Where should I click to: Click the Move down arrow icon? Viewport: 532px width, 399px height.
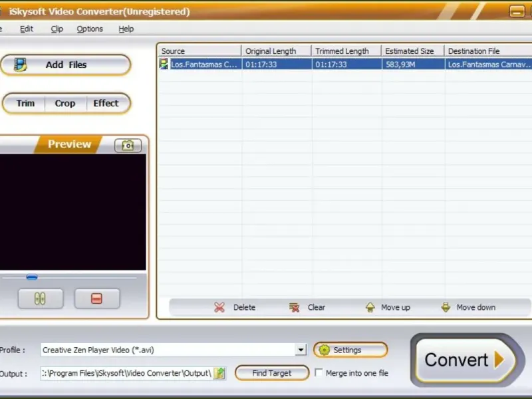(x=446, y=307)
